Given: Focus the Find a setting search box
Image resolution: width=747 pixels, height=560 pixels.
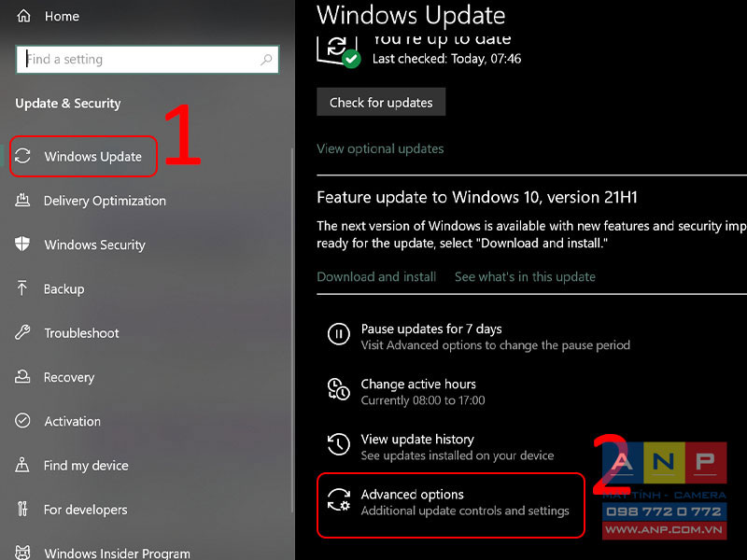Looking at the screenshot, I should pos(148,60).
